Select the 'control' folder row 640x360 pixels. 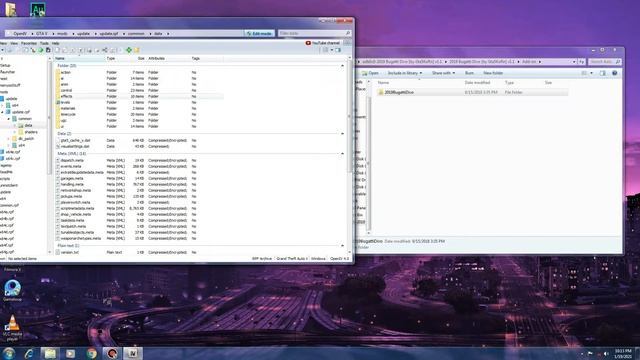click(x=139, y=90)
